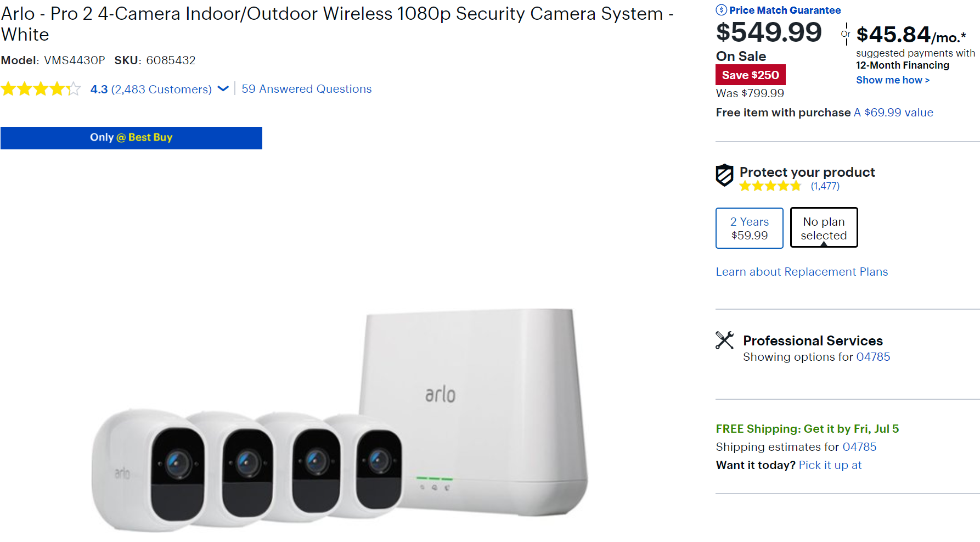Screen dimensions: 980x542
Task: Click the arrow in the Show me how link
Action: pos(926,80)
